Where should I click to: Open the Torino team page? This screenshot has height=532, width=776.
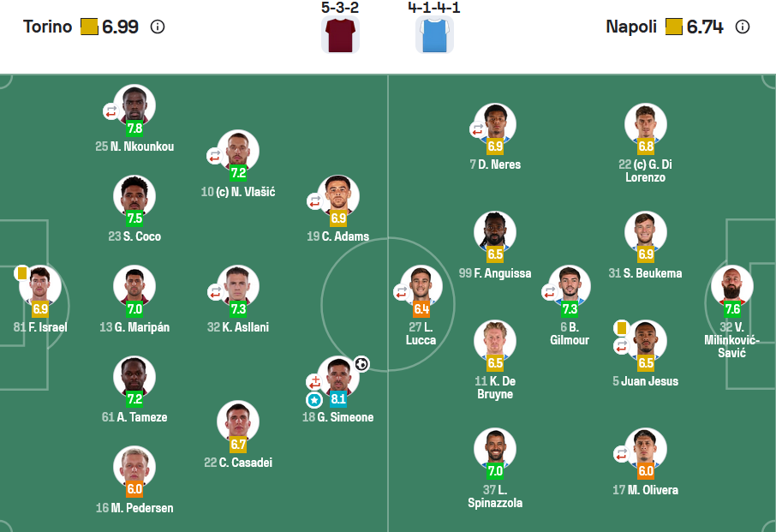point(47,27)
